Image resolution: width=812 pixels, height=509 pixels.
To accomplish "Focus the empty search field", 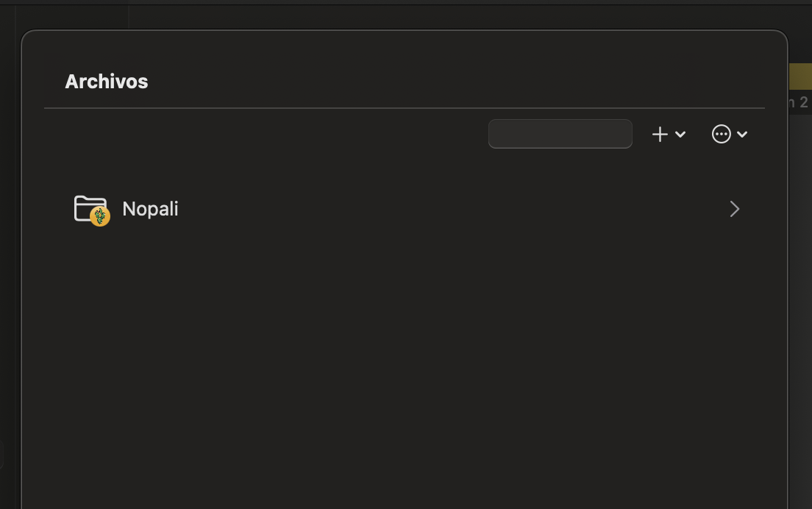I will 560,134.
